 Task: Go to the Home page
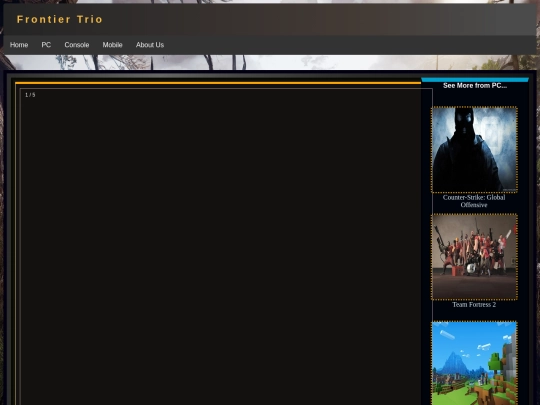pos(19,45)
